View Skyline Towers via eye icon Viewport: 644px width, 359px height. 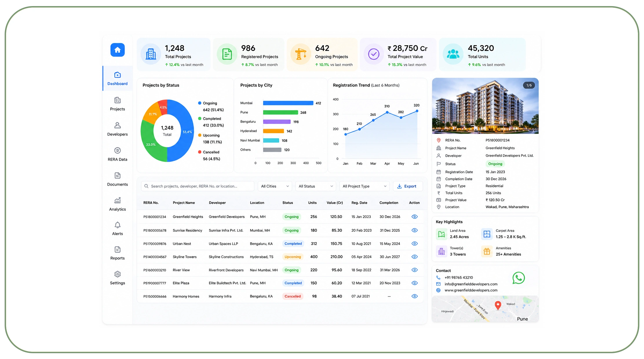click(415, 257)
